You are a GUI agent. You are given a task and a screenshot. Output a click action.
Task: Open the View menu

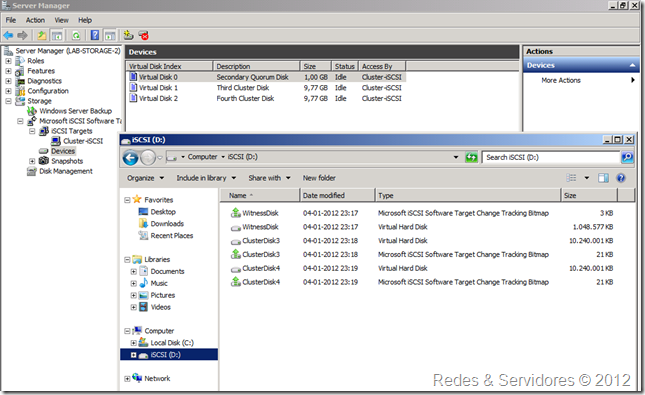click(x=62, y=20)
